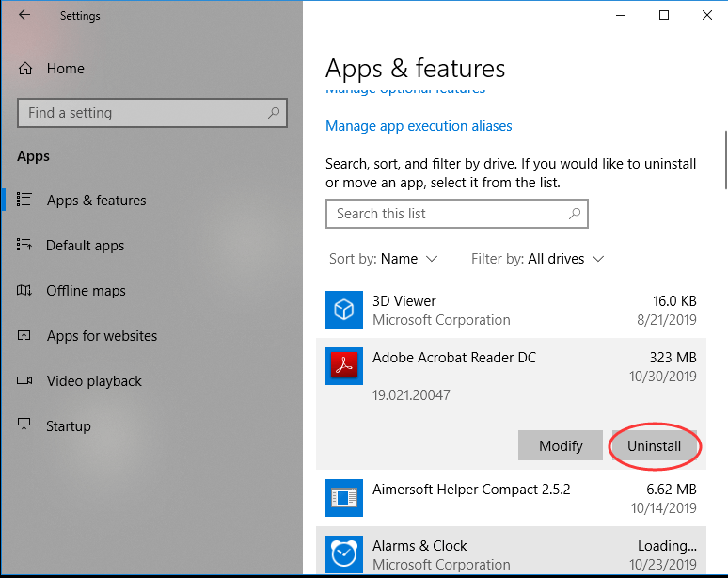Click the 6.62 MB size value
The width and height of the screenshot is (728, 578).
click(x=672, y=490)
